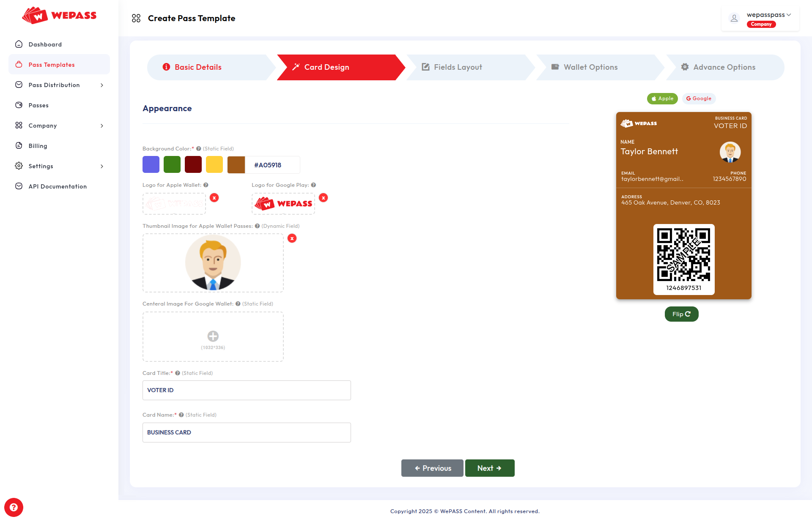The image size is (812, 522).
Task: Click the Previous button
Action: (x=432, y=468)
